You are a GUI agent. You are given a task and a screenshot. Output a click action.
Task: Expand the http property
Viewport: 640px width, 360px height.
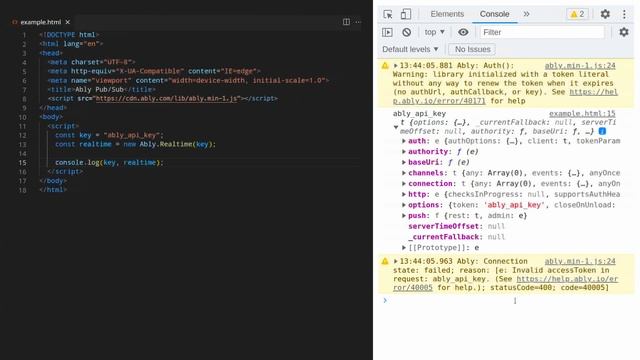pos(404,194)
